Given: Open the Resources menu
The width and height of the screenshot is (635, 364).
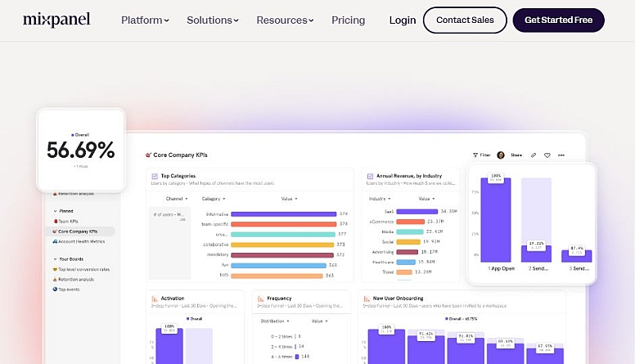Looking at the screenshot, I should point(285,20).
